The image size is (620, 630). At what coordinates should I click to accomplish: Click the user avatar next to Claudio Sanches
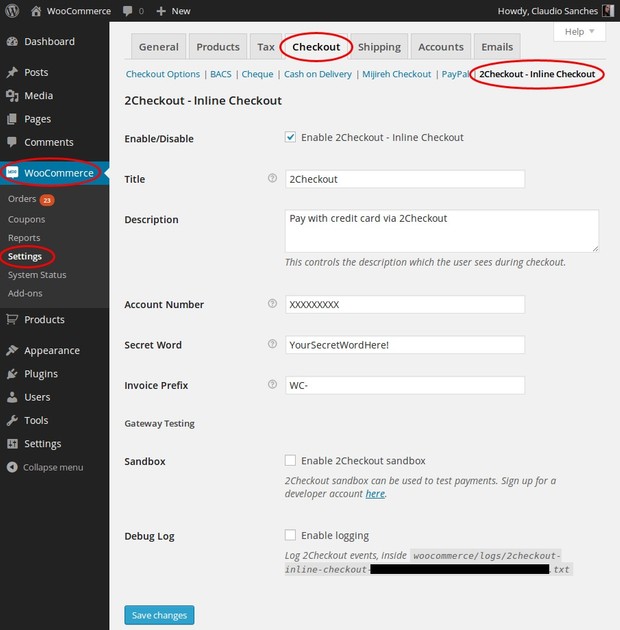click(x=608, y=11)
